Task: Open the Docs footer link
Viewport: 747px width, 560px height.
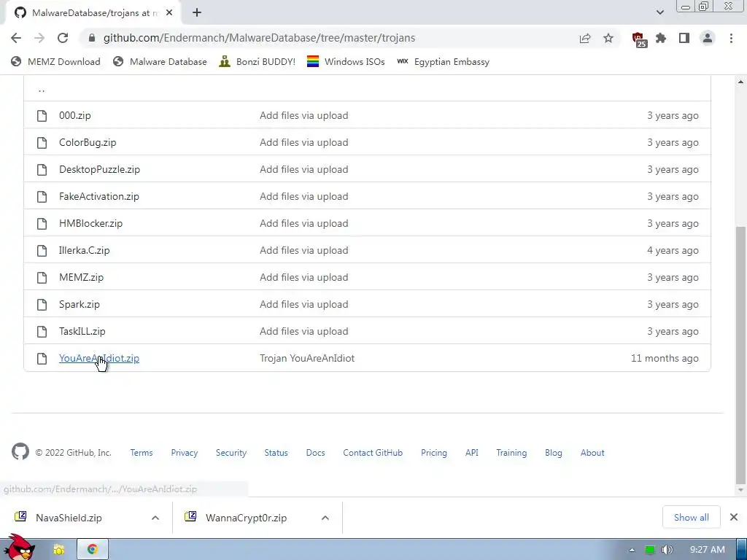Action: click(x=315, y=453)
